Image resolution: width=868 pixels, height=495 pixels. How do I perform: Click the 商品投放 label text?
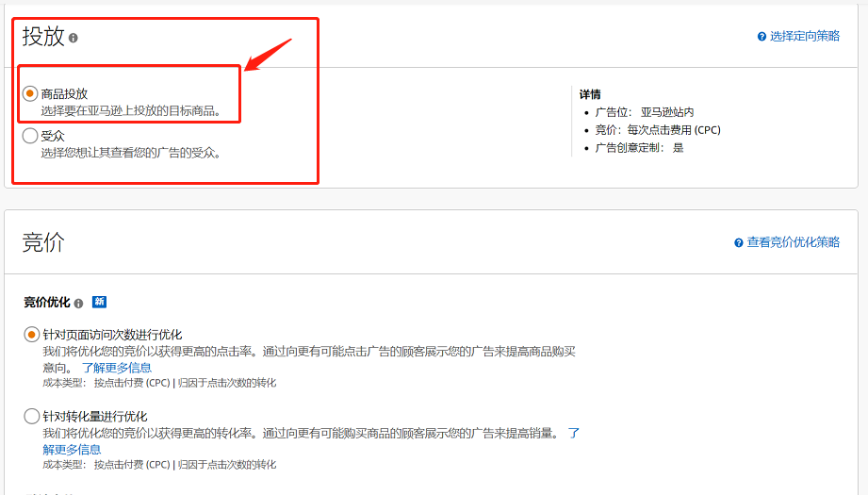64,93
